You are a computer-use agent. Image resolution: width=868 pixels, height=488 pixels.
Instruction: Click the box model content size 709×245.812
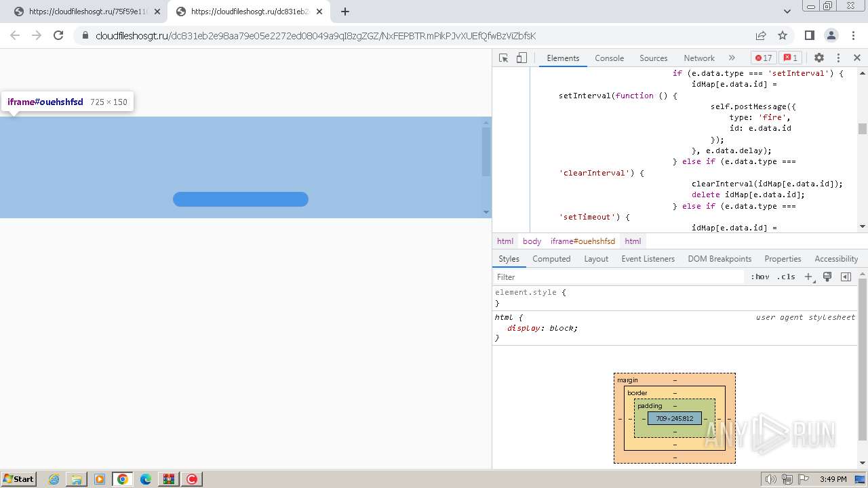click(675, 418)
